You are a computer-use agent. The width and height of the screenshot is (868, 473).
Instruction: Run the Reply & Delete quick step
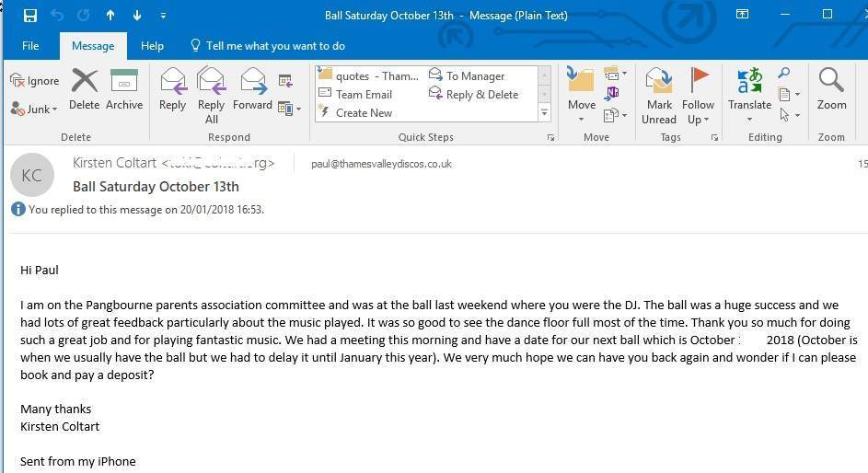pos(481,95)
